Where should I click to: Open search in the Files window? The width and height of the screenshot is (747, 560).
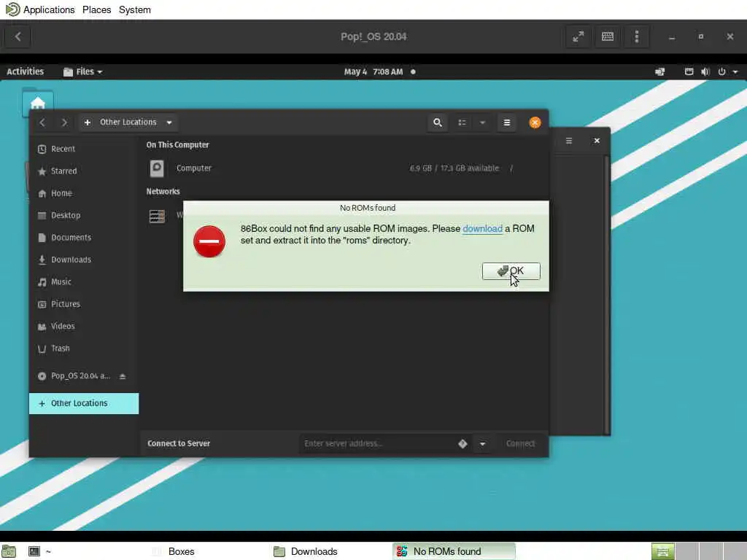(438, 122)
